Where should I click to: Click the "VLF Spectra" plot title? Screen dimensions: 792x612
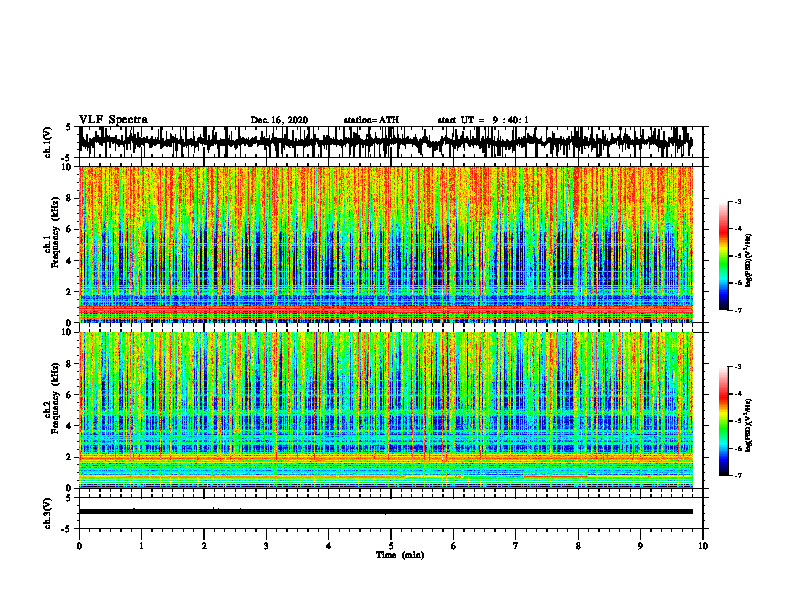pyautogui.click(x=113, y=119)
